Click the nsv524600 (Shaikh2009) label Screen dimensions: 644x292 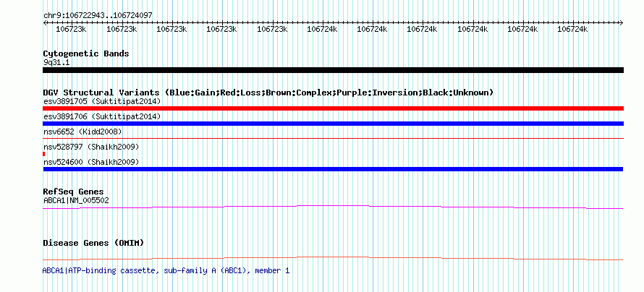click(x=91, y=162)
